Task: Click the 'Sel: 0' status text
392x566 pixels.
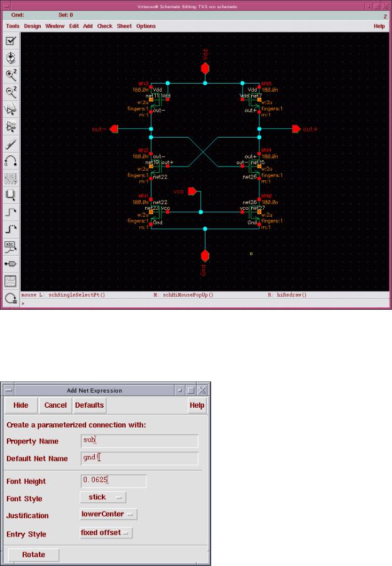Action: (66, 15)
